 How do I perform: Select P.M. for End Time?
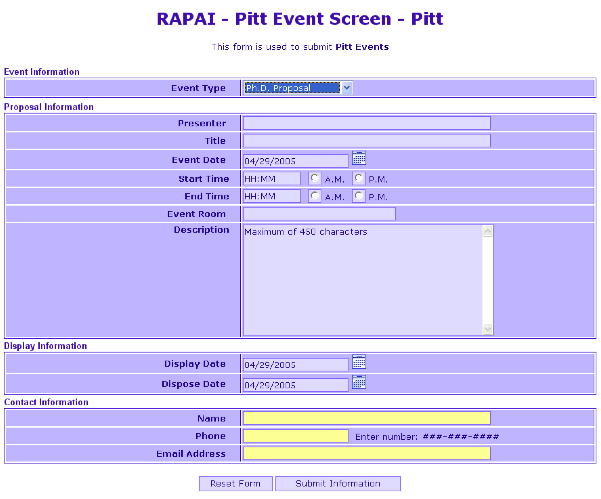pyautogui.click(x=359, y=196)
